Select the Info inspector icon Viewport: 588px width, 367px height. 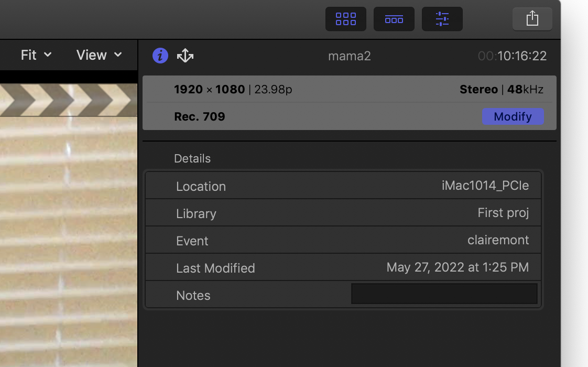pyautogui.click(x=160, y=56)
